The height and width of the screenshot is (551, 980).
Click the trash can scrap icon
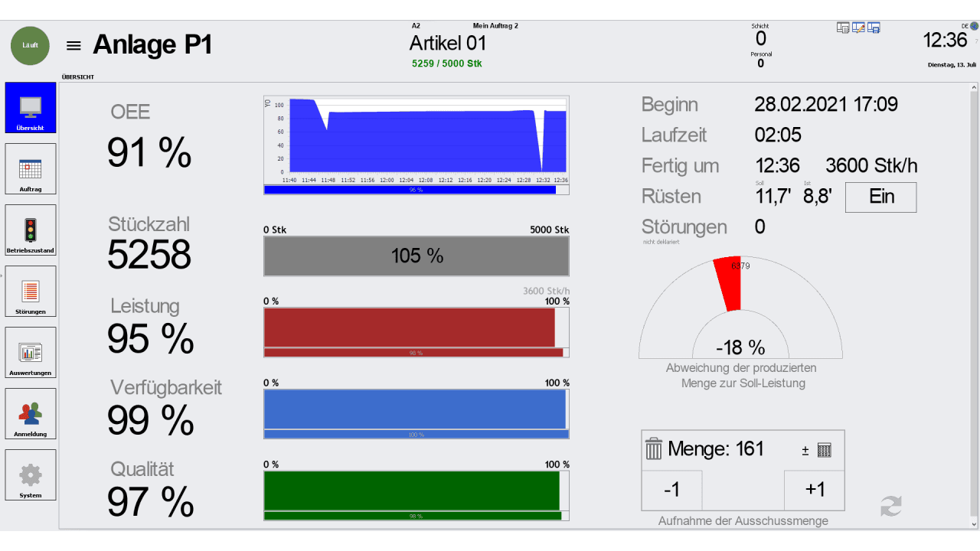coord(653,448)
